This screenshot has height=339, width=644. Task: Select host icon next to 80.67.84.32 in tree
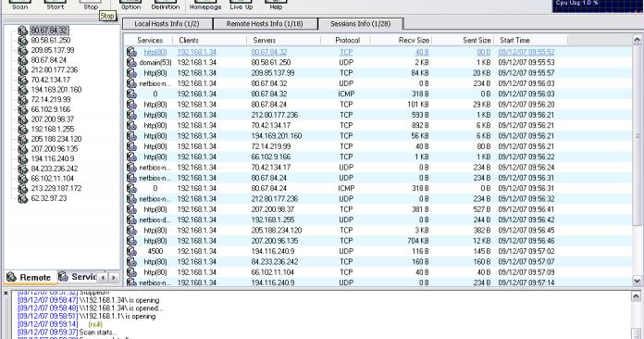(23, 31)
